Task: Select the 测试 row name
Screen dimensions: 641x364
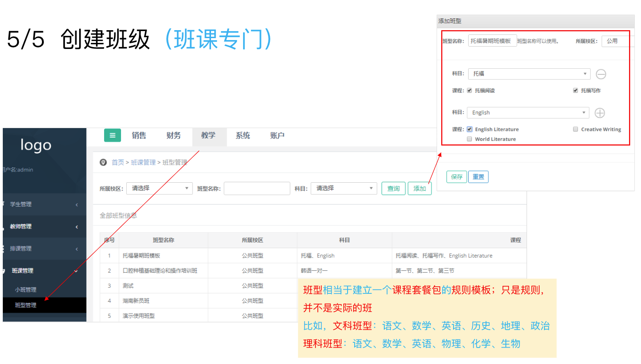Action: pos(128,286)
